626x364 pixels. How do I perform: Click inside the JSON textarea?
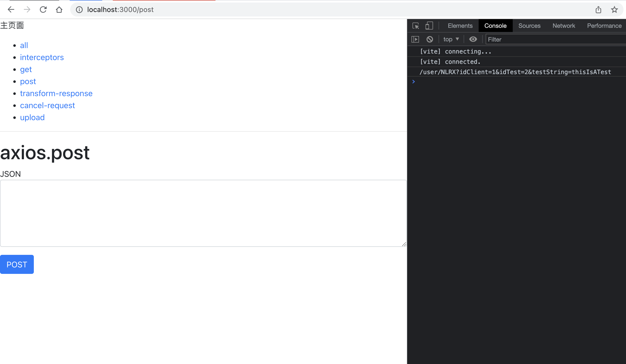203,213
